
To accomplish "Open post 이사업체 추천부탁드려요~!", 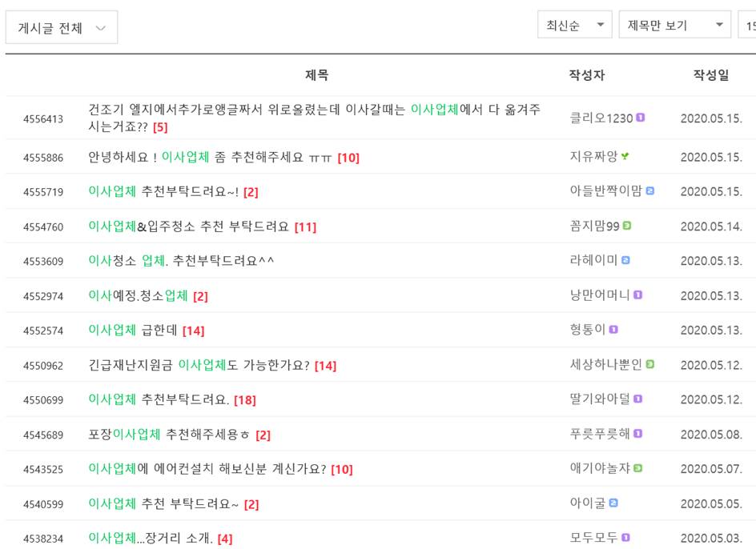I will (163, 192).
